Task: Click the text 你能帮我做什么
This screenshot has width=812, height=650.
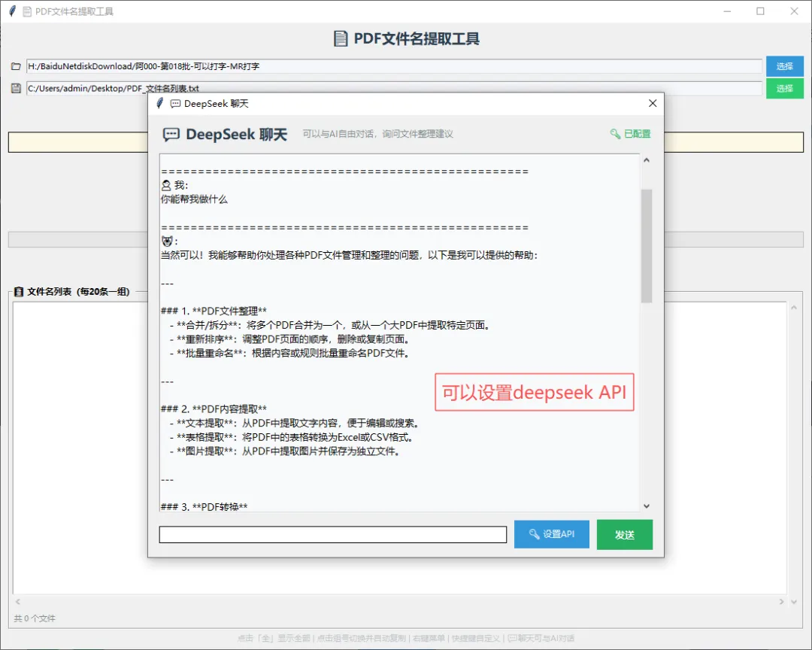Action: point(194,199)
